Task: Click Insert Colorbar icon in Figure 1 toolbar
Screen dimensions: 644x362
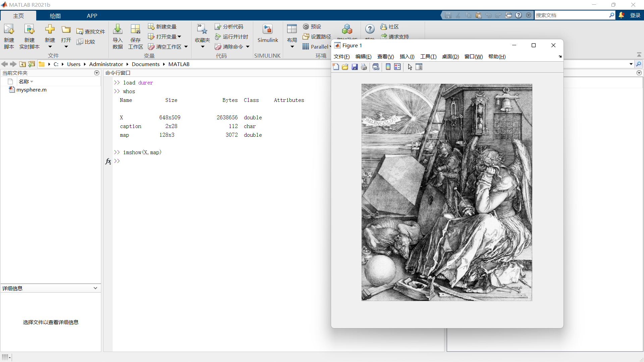Action: point(388,67)
